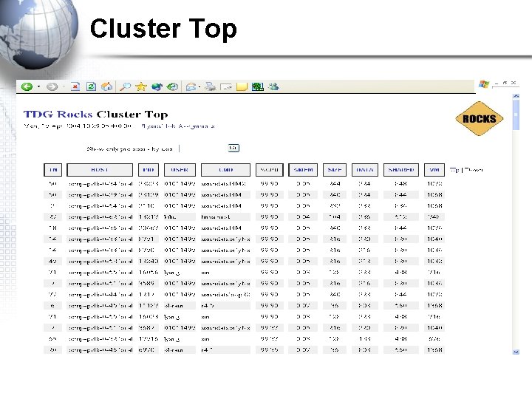Click the Windows flag logo in the browser
Viewport: 532px width, 399px height.
point(484,83)
